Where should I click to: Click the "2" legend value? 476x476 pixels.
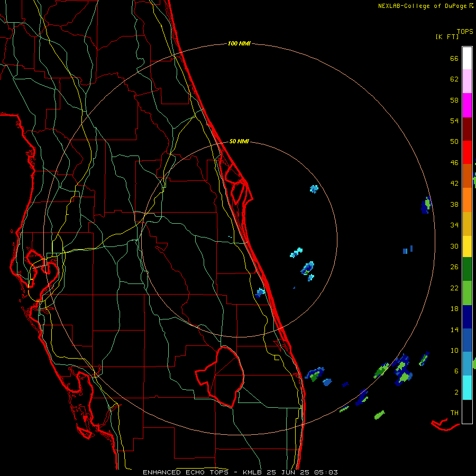[x=456, y=392]
